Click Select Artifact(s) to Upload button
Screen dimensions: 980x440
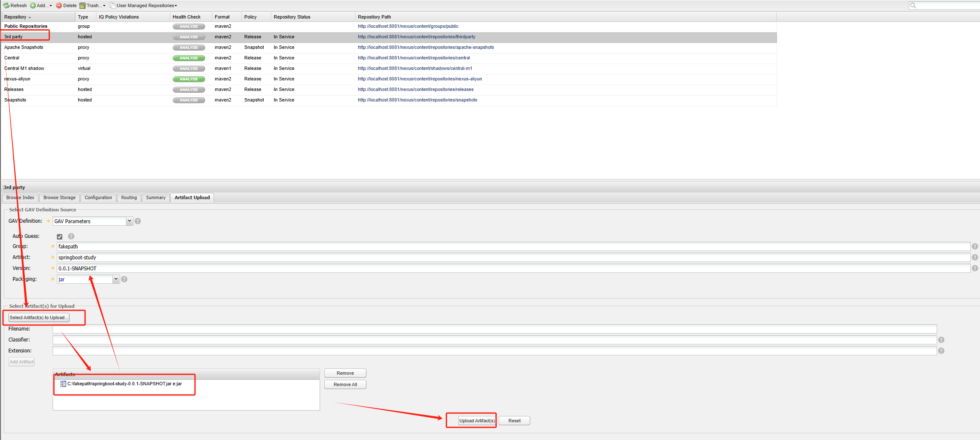(39, 317)
